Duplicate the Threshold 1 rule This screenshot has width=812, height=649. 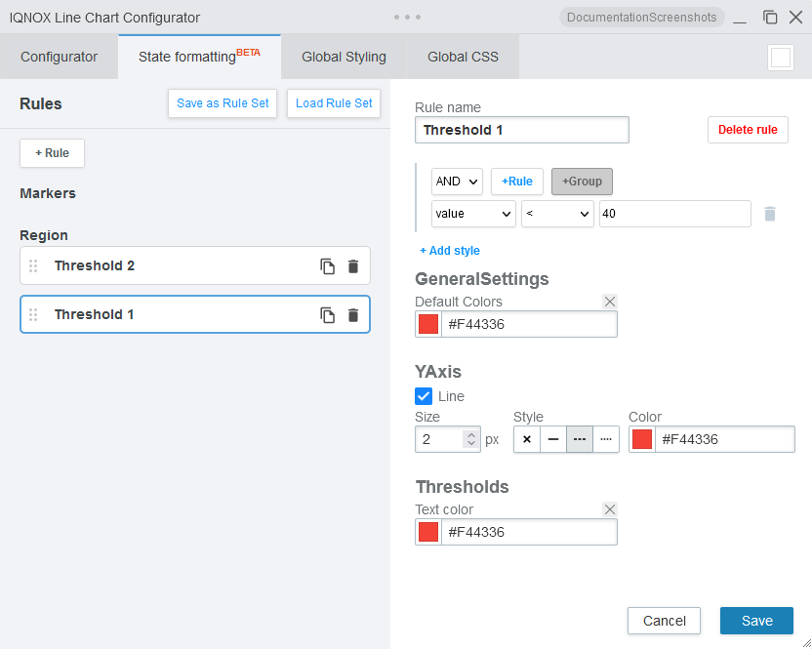(x=328, y=315)
